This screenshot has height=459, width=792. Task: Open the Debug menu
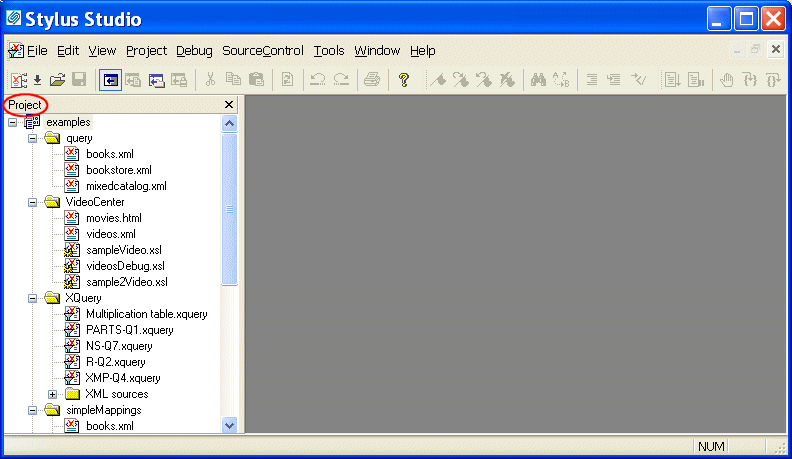click(194, 51)
